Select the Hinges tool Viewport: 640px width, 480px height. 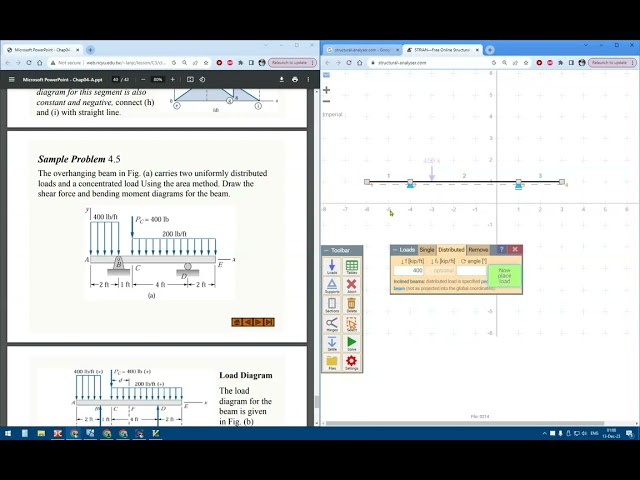pyautogui.click(x=332, y=324)
